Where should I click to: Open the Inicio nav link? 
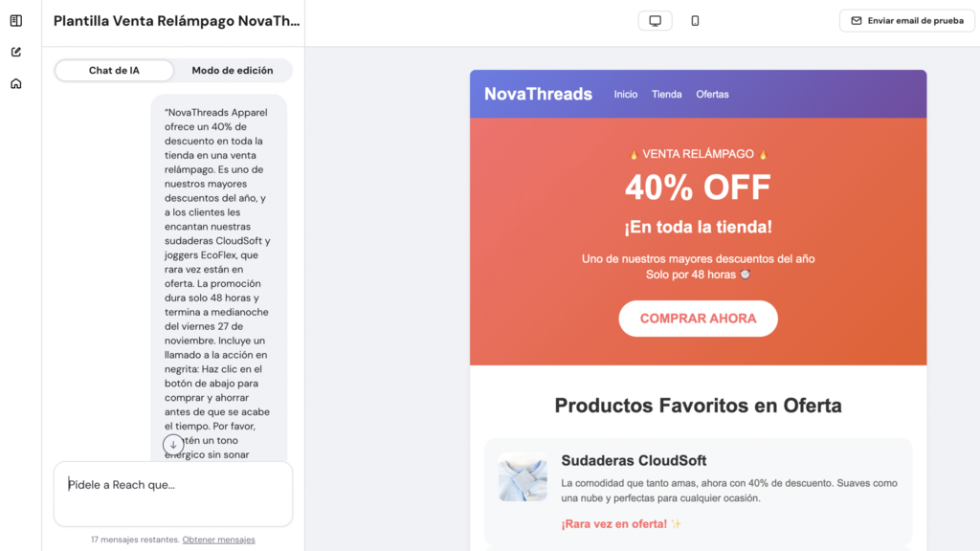pyautogui.click(x=626, y=95)
